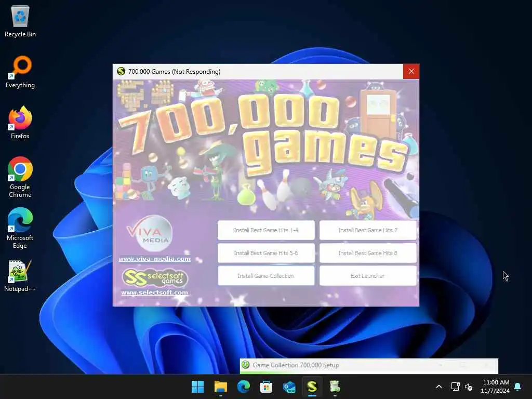Image resolution: width=532 pixels, height=399 pixels.
Task: Switch to 700,000 Games taskbar icon
Action: click(x=312, y=387)
